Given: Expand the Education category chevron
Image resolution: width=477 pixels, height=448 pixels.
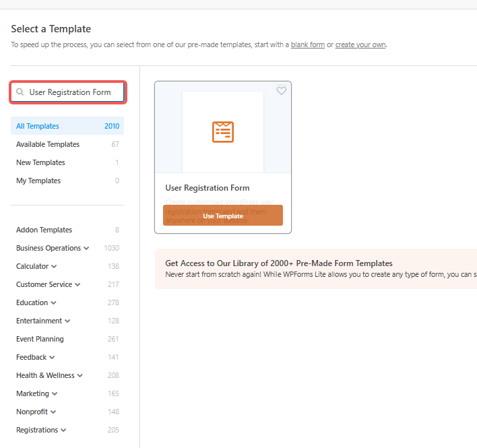Looking at the screenshot, I should tap(53, 303).
